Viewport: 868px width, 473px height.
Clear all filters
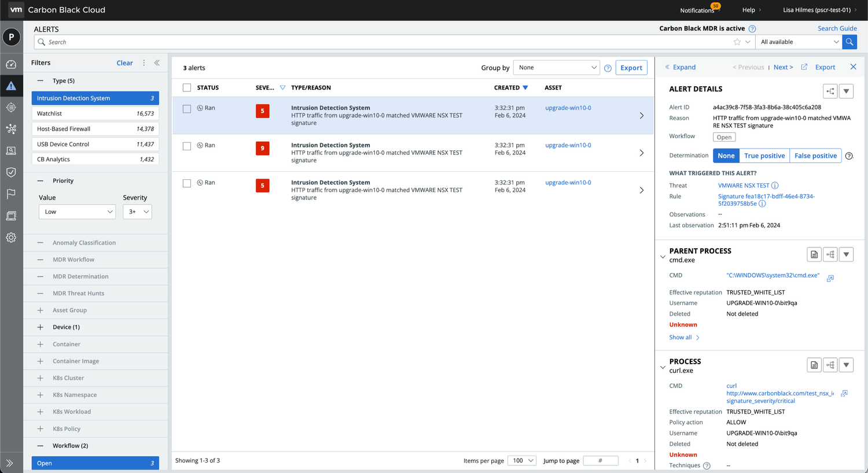click(124, 63)
